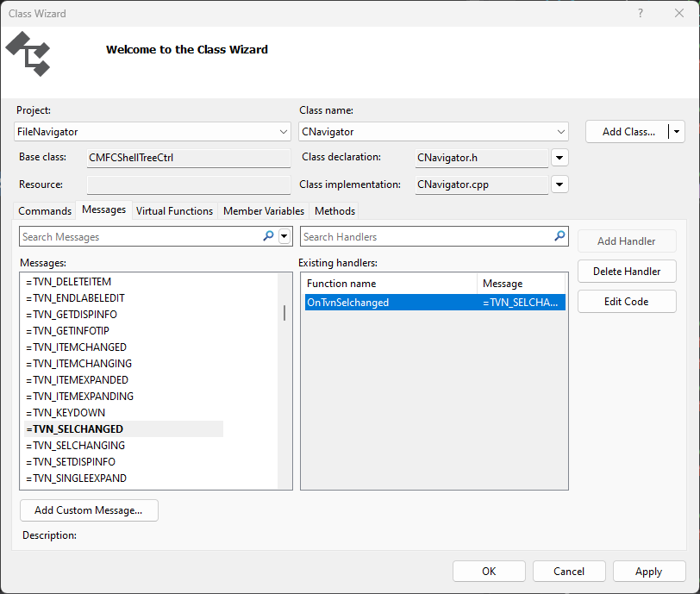Click the Function name column header
700x594 pixels.
[391, 284]
